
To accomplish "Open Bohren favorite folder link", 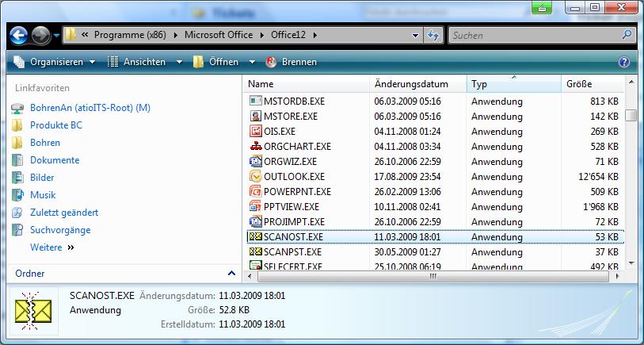I will [45, 143].
